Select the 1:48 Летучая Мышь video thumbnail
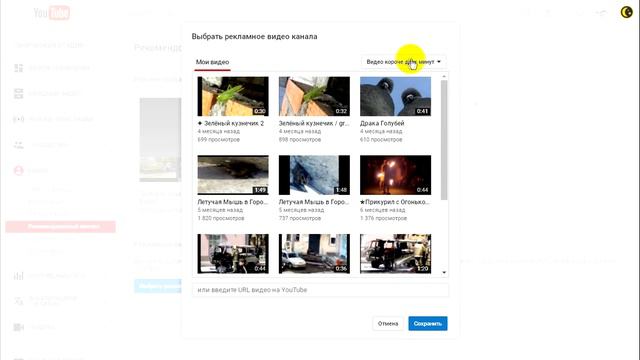Screen dimensions: 640x360 [x=314, y=175]
